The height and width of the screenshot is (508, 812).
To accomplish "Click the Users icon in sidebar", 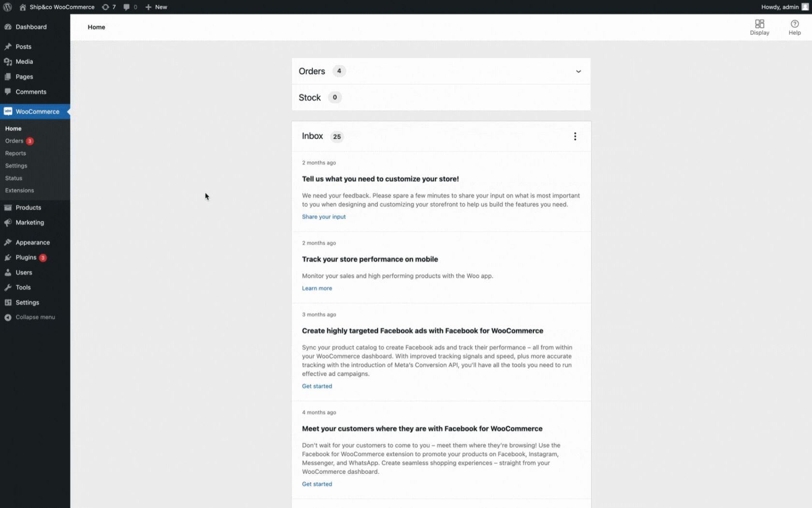I will [8, 272].
